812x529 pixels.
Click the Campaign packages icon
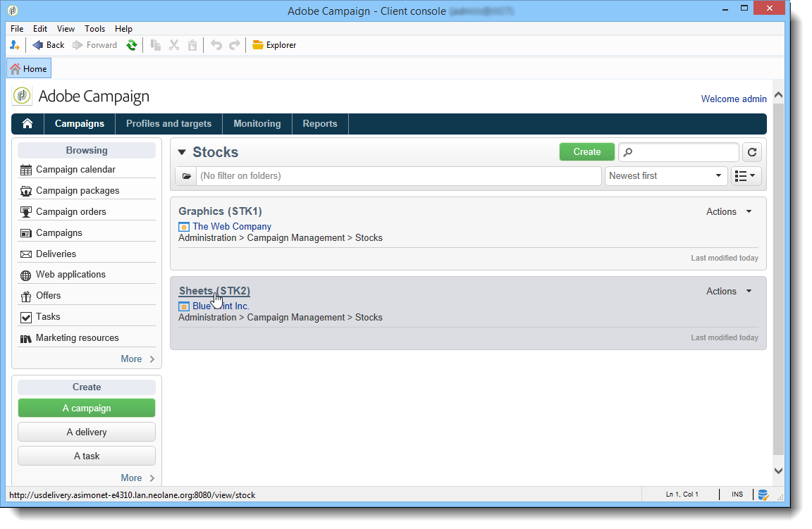[26, 191]
